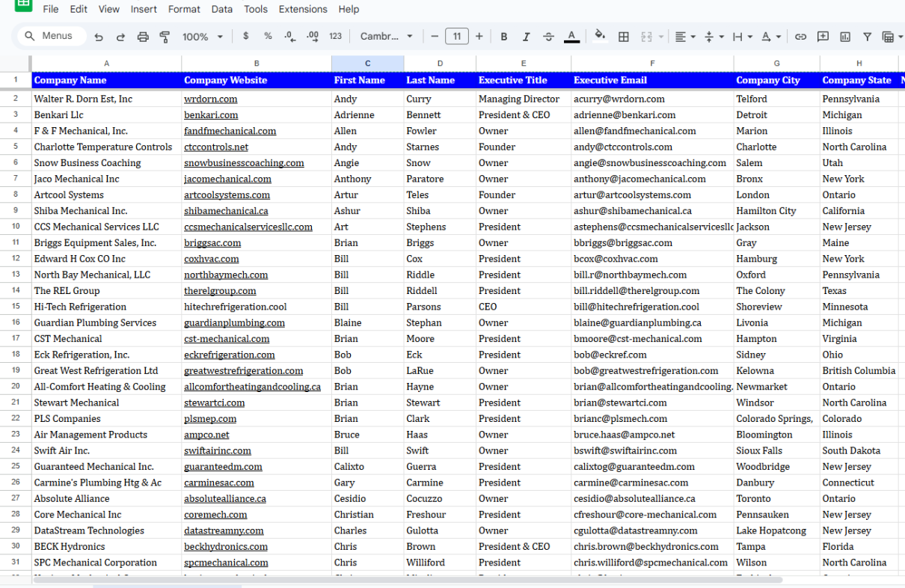This screenshot has height=588, width=905.
Task: Select the Executive Email header cell
Action: [x=652, y=80]
